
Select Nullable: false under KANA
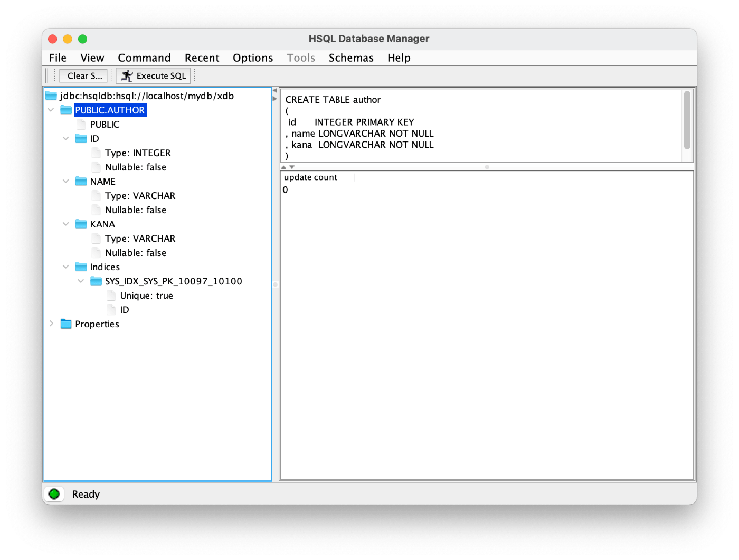(x=136, y=252)
